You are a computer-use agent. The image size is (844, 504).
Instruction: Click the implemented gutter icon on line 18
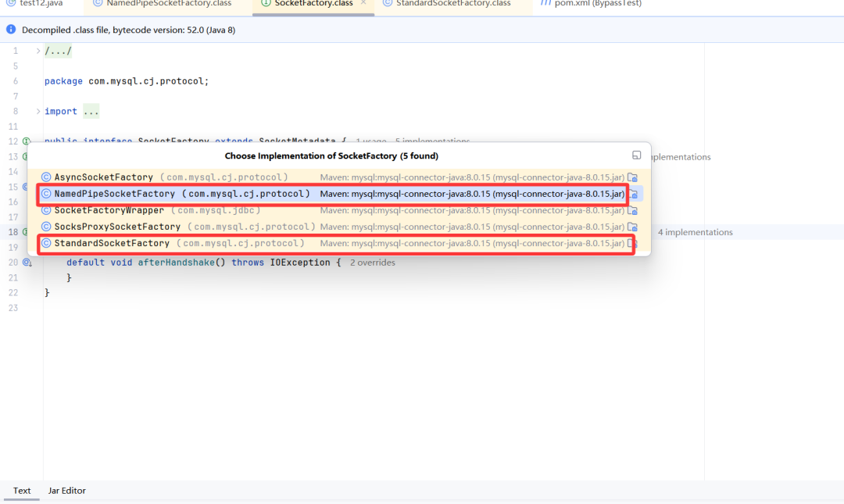25,232
